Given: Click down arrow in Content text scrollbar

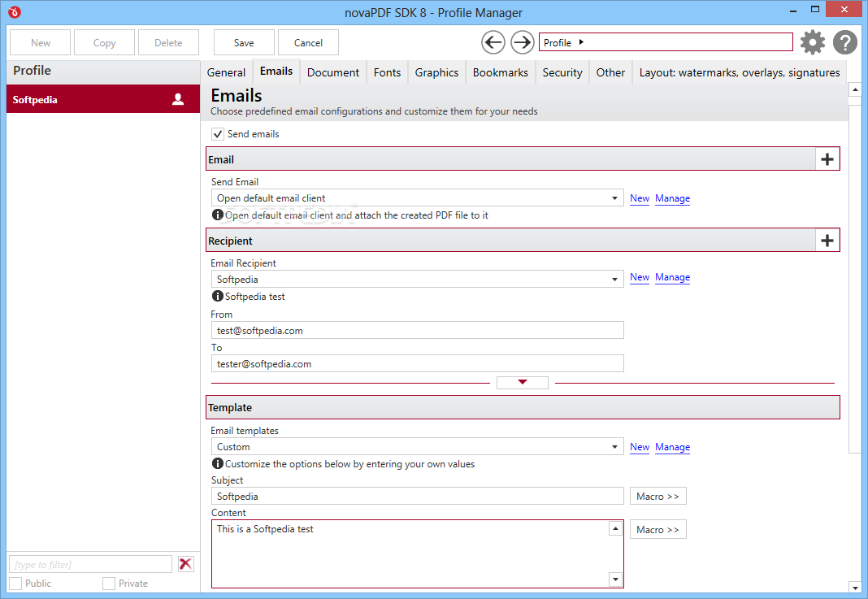Looking at the screenshot, I should 615,579.
